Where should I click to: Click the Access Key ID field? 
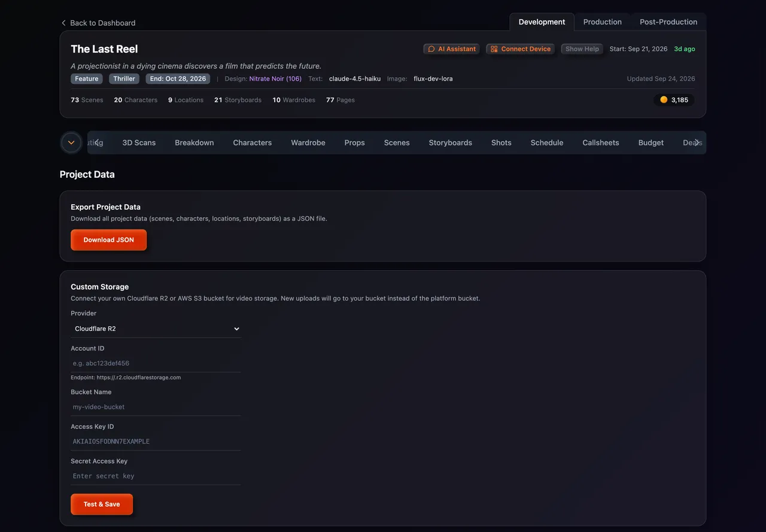tap(156, 442)
